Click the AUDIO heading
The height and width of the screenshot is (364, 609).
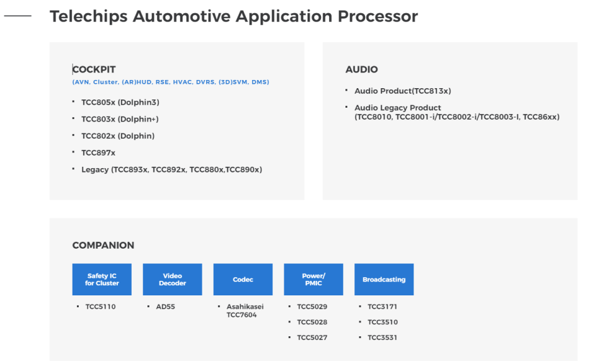pyautogui.click(x=362, y=69)
